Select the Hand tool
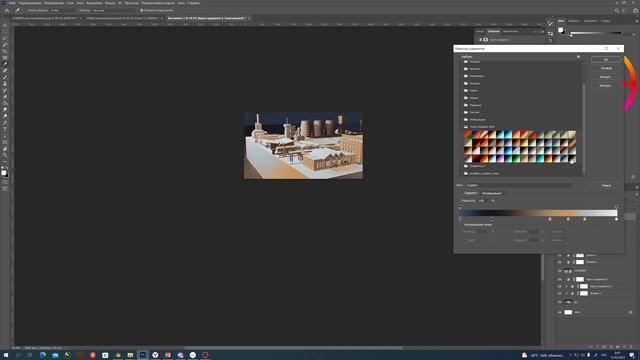640x360 pixels. point(5,149)
